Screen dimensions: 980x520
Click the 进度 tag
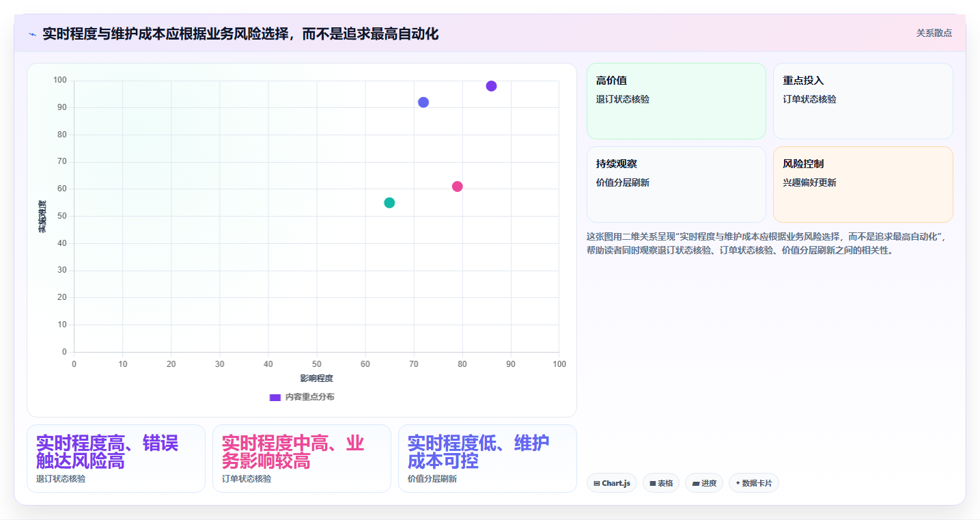click(x=704, y=483)
